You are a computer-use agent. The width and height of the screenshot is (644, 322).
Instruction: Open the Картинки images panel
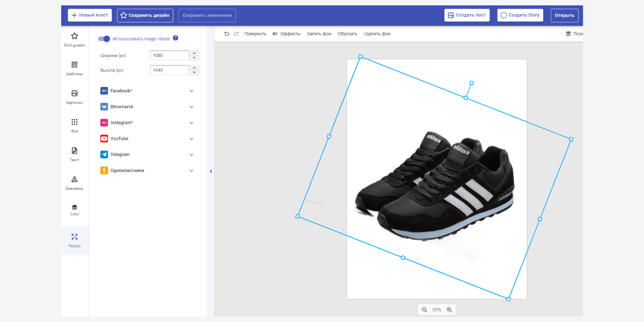coord(75,97)
